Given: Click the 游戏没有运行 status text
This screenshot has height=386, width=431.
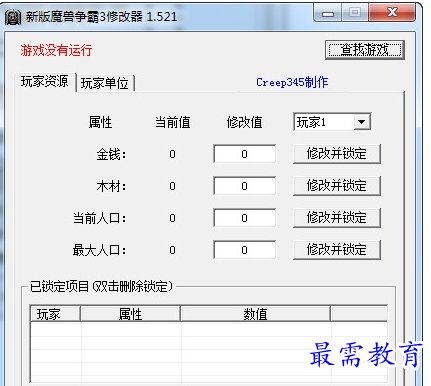Looking at the screenshot, I should (x=56, y=50).
